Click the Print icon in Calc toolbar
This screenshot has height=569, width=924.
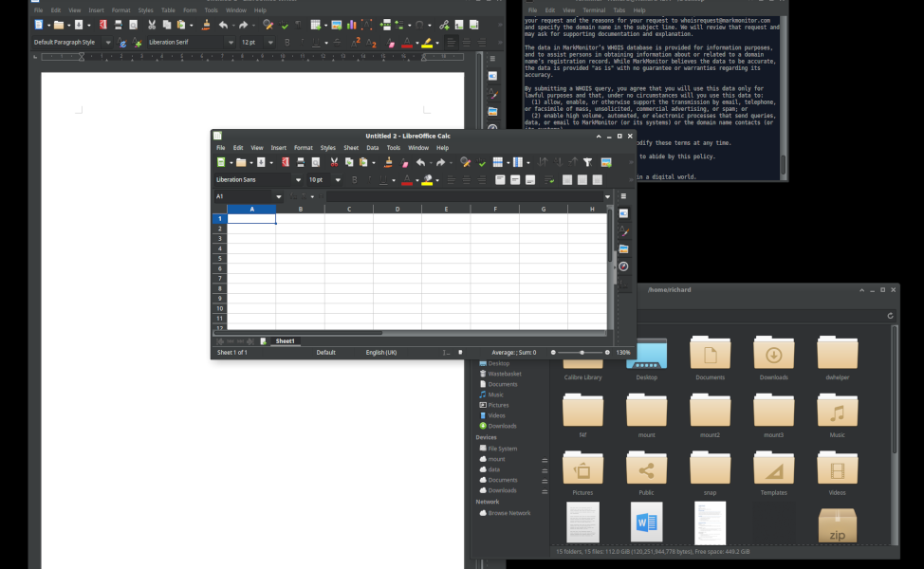301,162
